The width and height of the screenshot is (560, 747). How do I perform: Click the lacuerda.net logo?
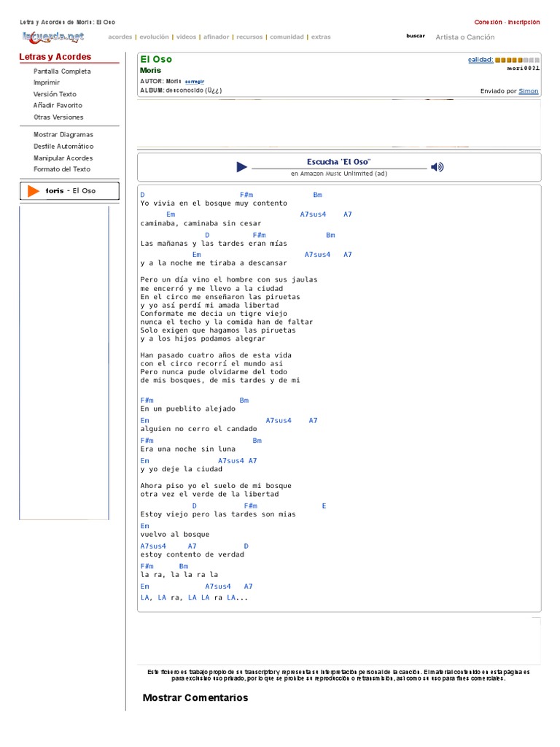pyautogui.click(x=52, y=36)
